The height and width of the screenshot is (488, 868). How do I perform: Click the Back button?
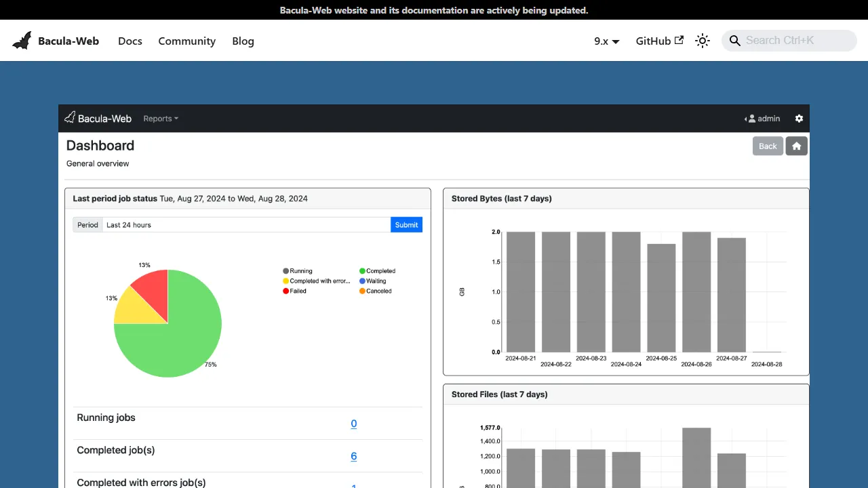(767, 146)
